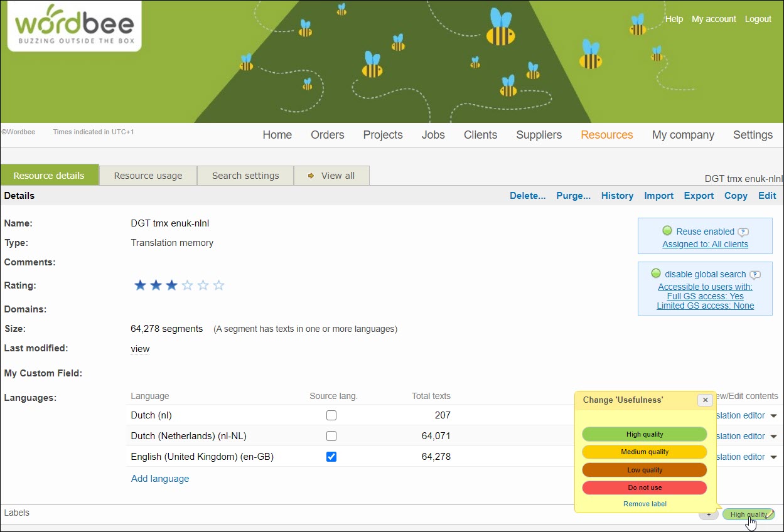Viewport: 784px width, 532px height.
Task: Uncheck English (United Kingdom) source language checkbox
Action: coord(331,457)
